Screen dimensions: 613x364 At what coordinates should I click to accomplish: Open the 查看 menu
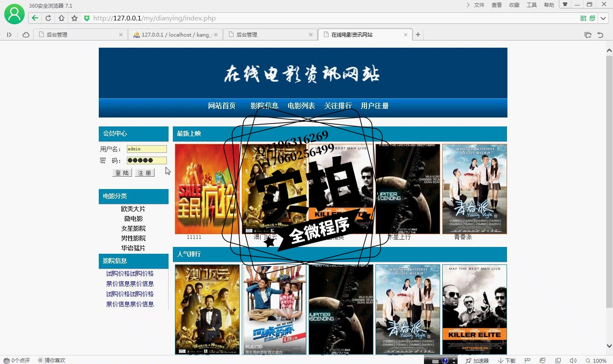click(497, 5)
